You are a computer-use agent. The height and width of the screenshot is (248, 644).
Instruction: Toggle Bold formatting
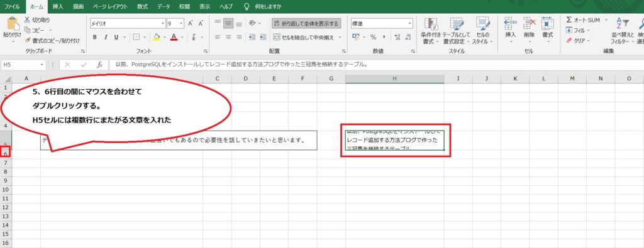click(x=94, y=37)
